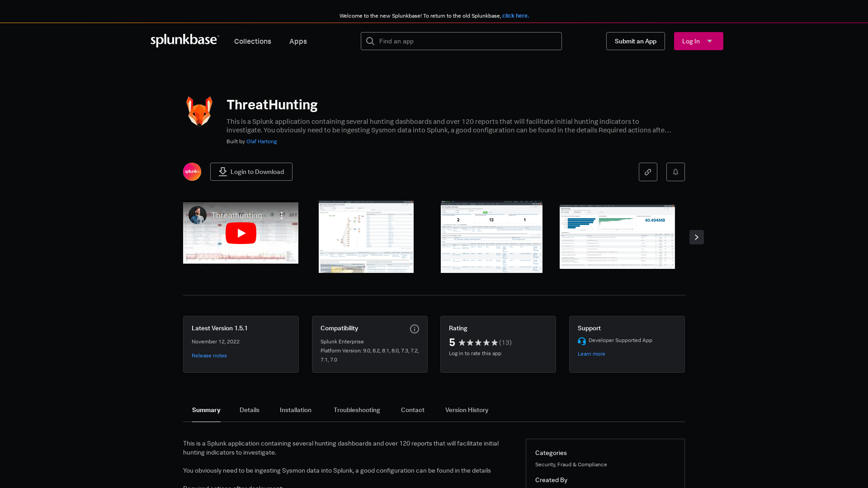Image resolution: width=868 pixels, height=488 pixels.
Task: Open the Collections menu
Action: coord(253,41)
